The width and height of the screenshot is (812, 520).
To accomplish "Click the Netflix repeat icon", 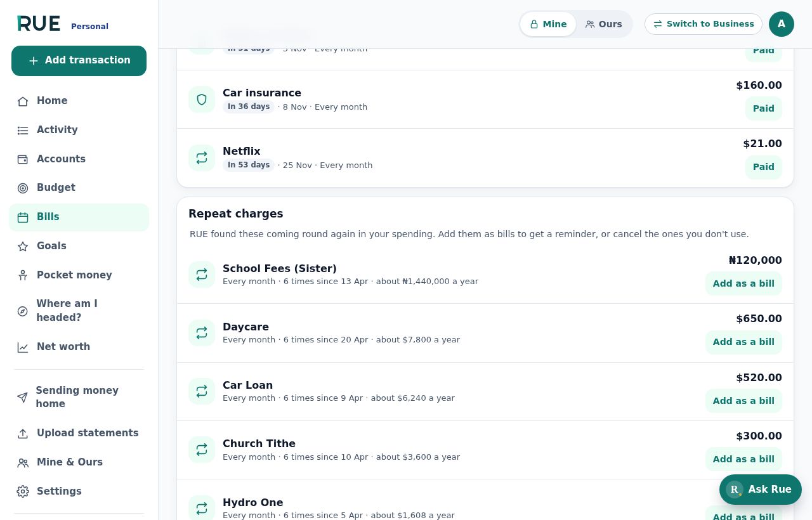I will coord(202,158).
